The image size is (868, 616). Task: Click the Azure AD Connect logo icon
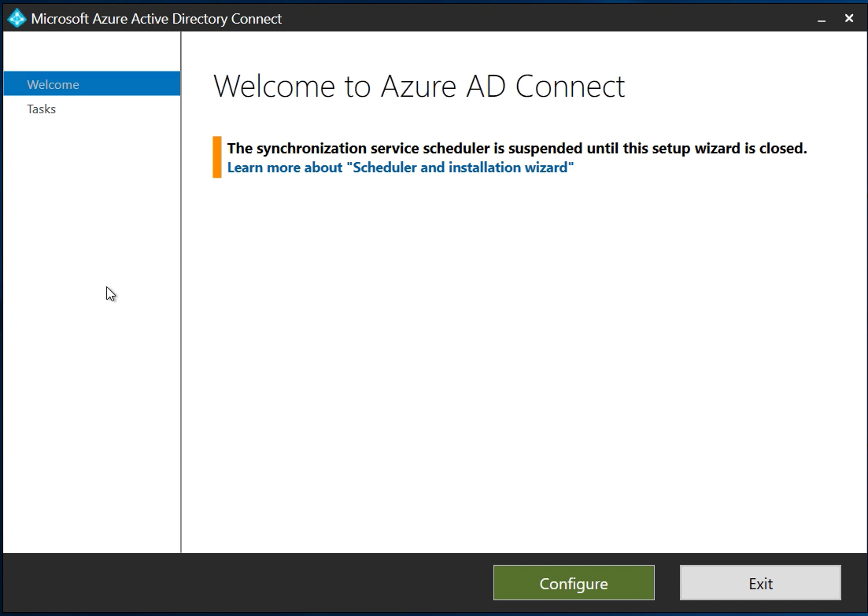17,18
